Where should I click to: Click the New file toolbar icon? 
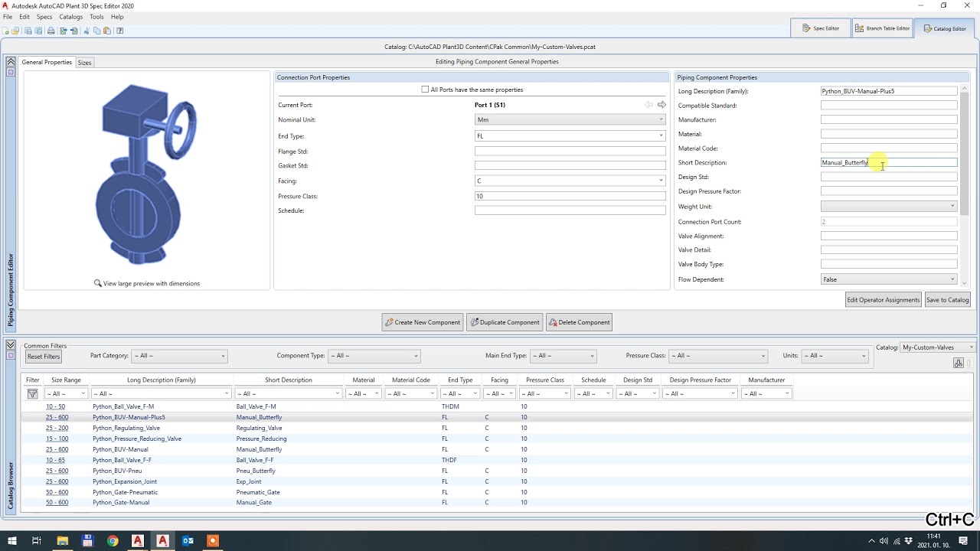(x=6, y=31)
